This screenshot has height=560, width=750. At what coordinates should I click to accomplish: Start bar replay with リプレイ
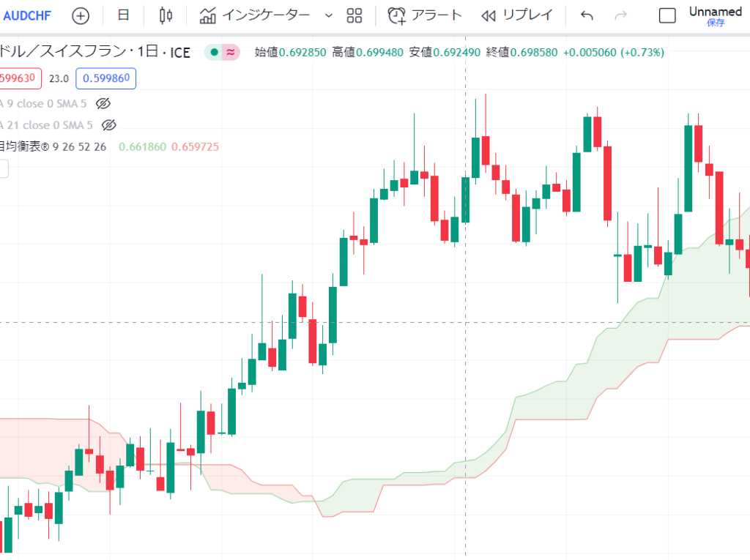517,16
